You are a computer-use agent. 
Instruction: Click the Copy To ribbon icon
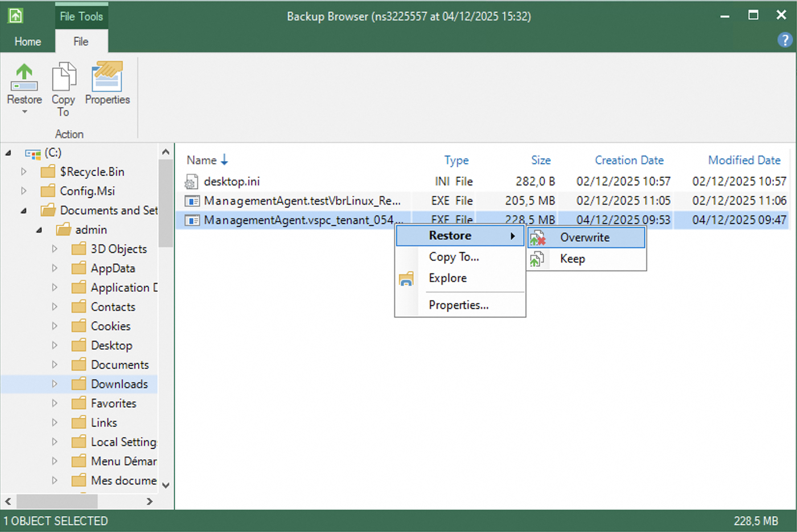tap(63, 77)
